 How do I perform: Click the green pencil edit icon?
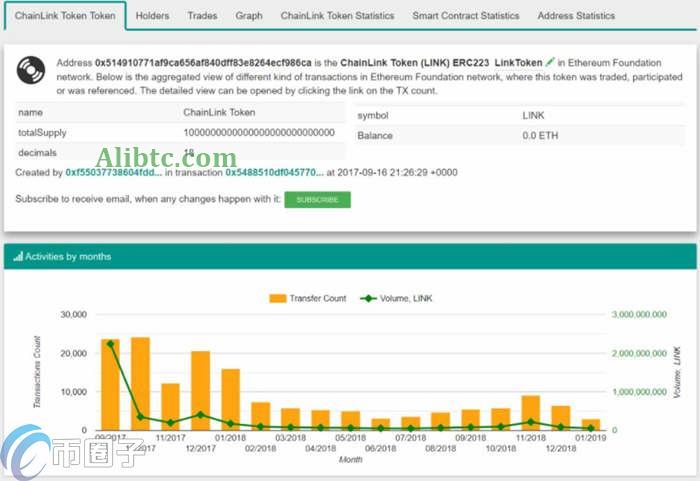(550, 62)
